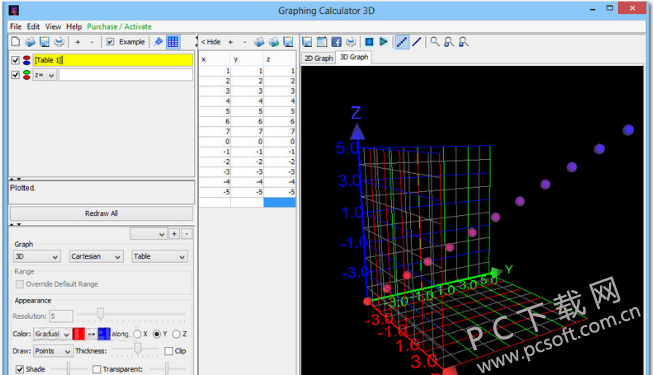Select dotted line drawing mode icon
653x375 pixels.
coord(402,42)
